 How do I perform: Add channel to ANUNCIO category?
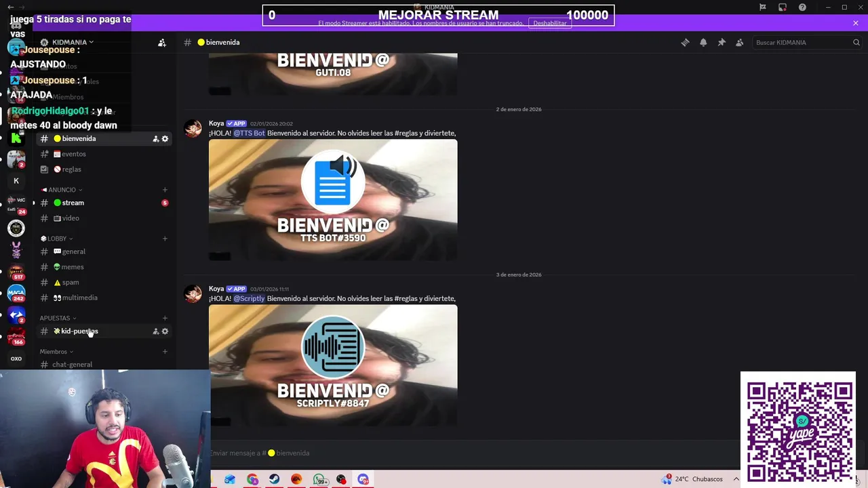tap(165, 190)
